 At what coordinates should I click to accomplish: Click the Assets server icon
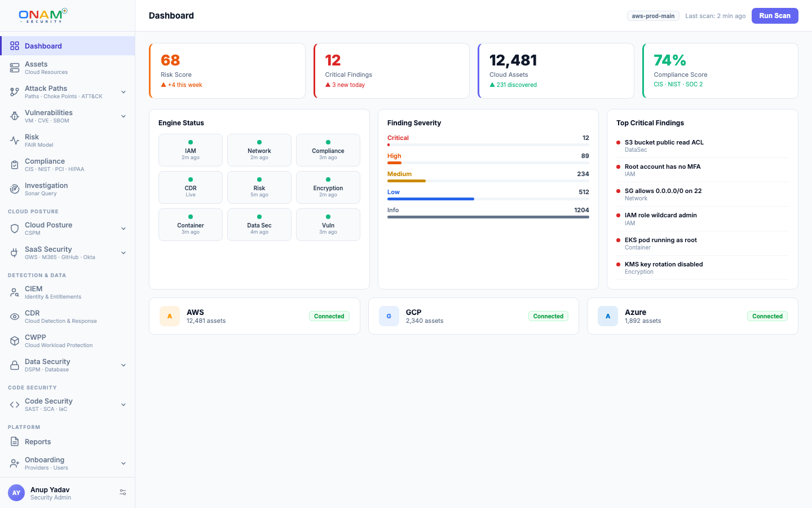[15, 68]
